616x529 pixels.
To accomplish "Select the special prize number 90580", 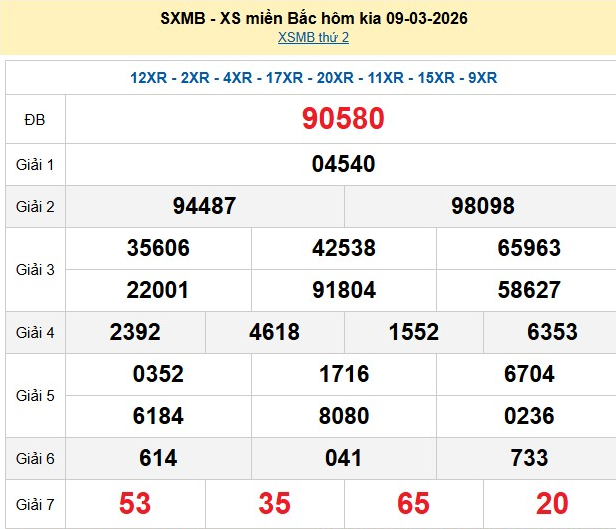I will coord(343,119).
